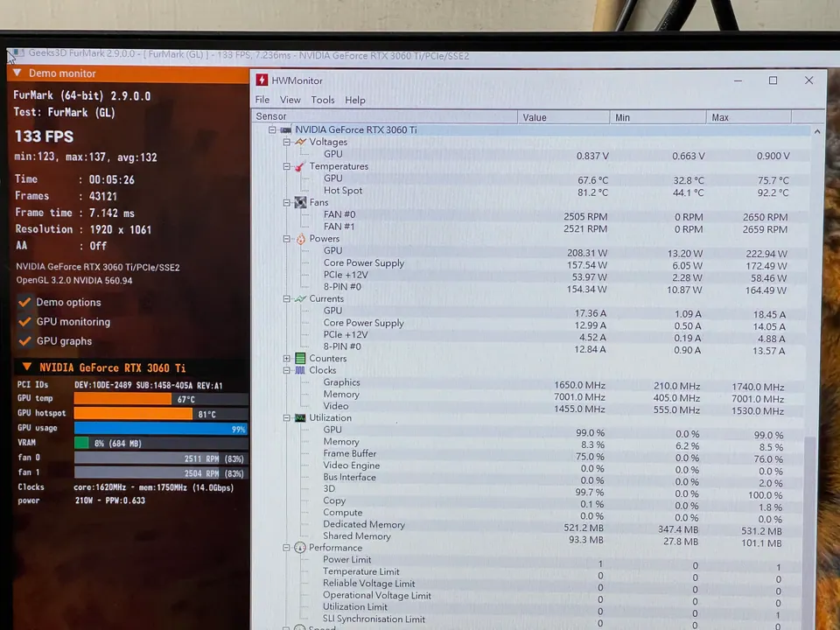Click the Counters green icon
Image resolution: width=840 pixels, height=630 pixels.
click(300, 359)
